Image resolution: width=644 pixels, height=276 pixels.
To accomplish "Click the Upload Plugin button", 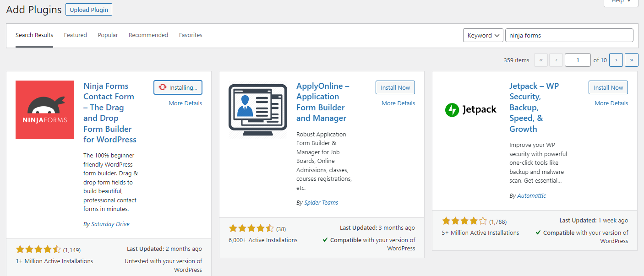I will [89, 10].
